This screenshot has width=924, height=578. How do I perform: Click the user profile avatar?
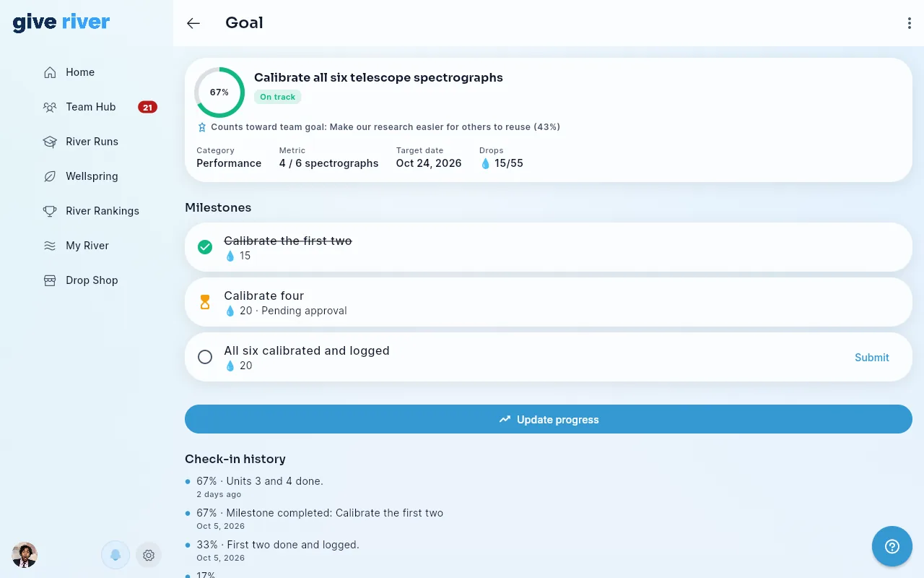tap(25, 555)
